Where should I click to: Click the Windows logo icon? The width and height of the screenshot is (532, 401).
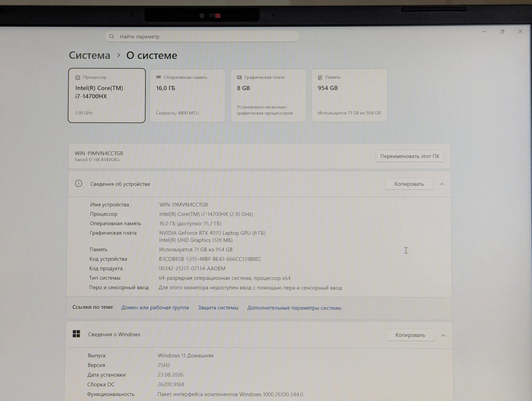click(x=76, y=334)
